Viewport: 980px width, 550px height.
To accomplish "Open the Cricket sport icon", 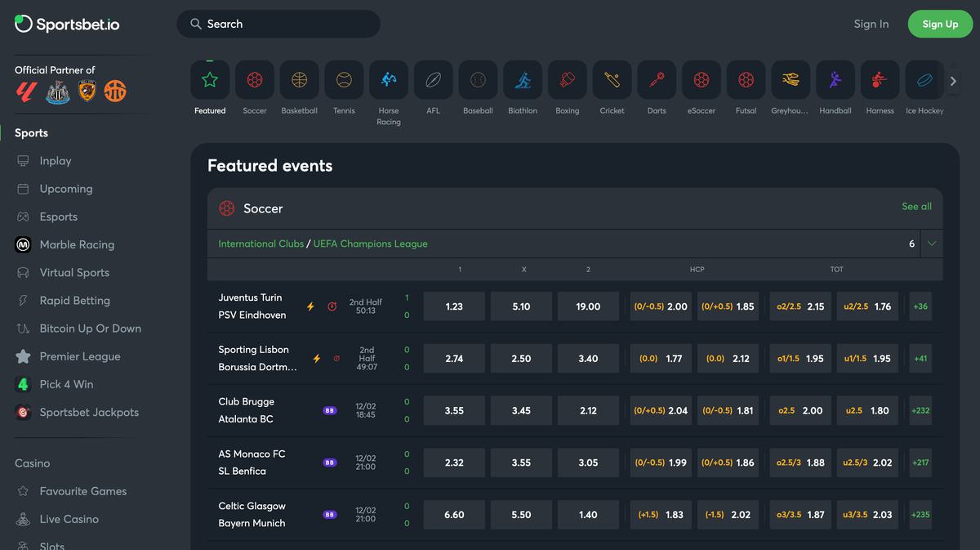I will pyautogui.click(x=612, y=80).
